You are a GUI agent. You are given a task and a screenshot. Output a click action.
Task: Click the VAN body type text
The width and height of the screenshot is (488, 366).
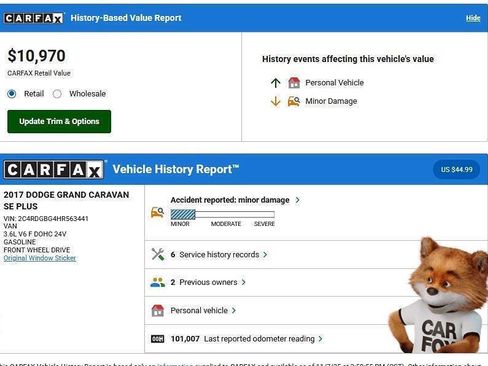point(10,226)
